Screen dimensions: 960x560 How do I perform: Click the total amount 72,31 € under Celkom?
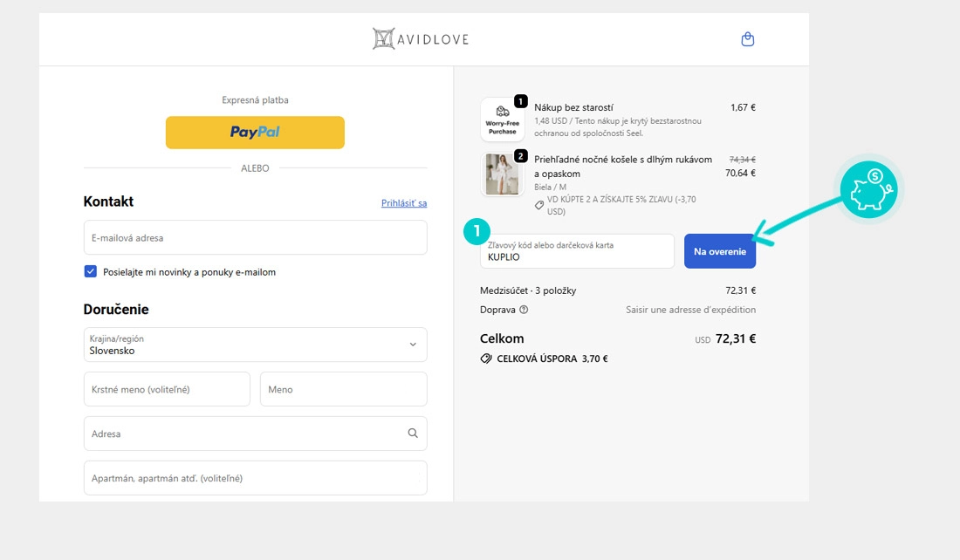click(x=736, y=338)
